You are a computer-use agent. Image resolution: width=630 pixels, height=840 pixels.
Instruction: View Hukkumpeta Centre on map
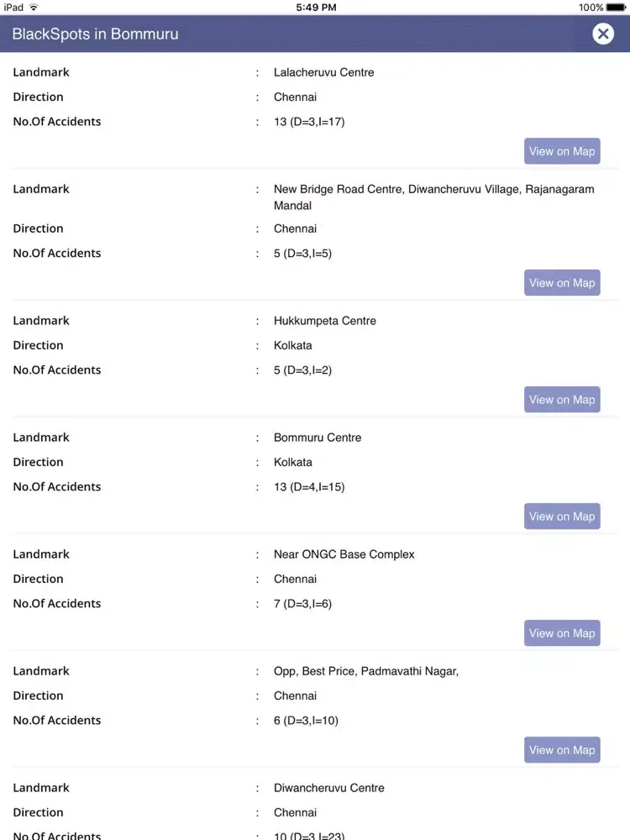[x=562, y=400]
